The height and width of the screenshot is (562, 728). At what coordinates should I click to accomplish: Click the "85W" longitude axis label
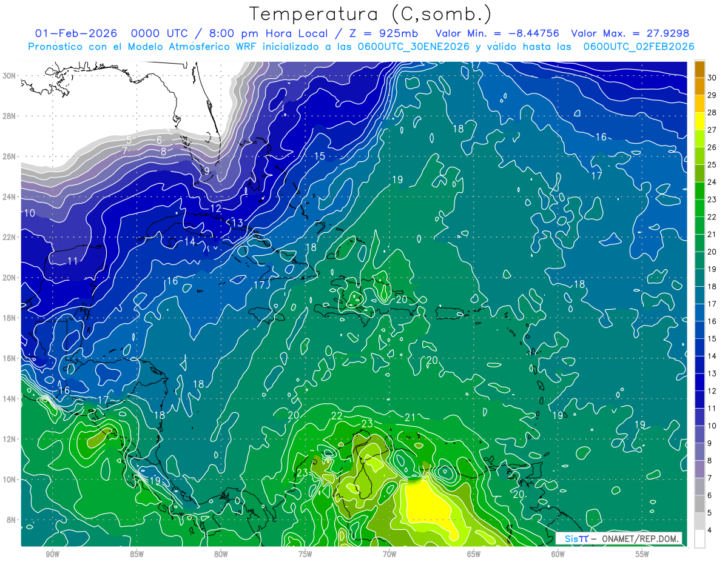pos(136,554)
